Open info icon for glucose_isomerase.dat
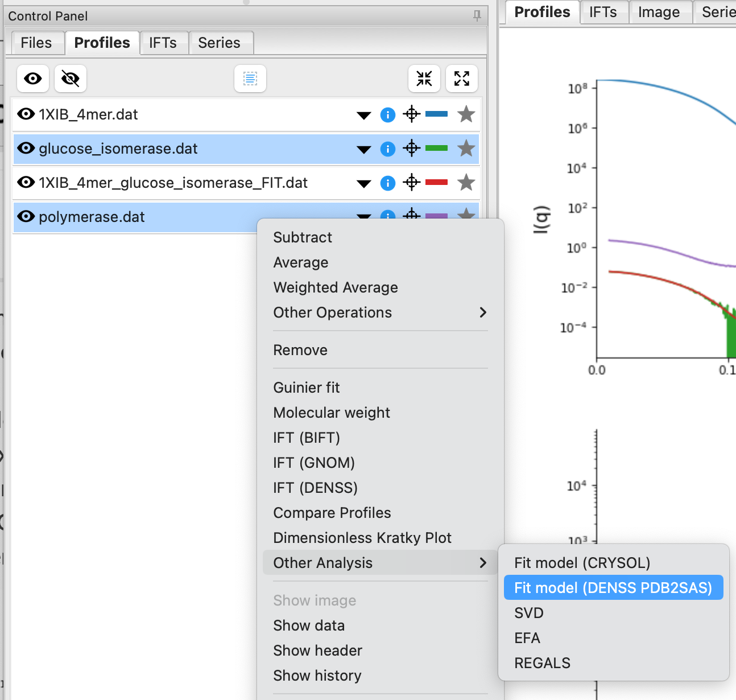Image resolution: width=736 pixels, height=700 pixels. pyautogui.click(x=388, y=149)
